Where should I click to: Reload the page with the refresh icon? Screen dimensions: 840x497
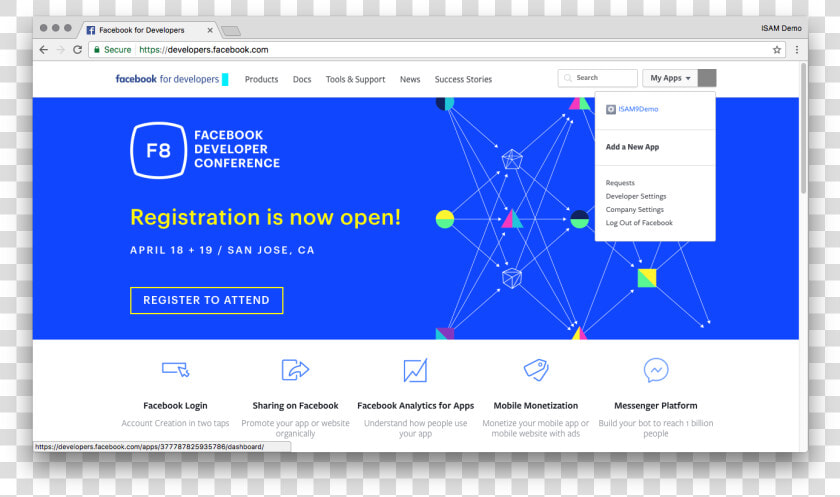pyautogui.click(x=78, y=50)
